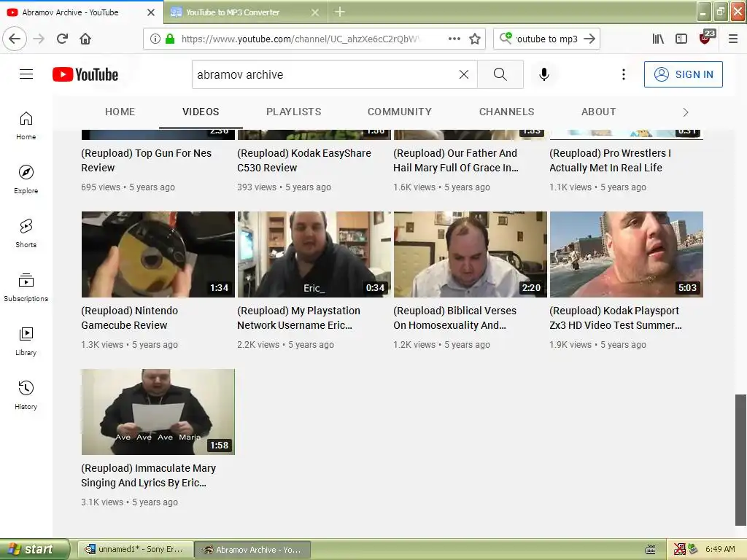Click the browser search box with youtube to mp3
Viewport: 747px width, 560px height.
point(546,39)
